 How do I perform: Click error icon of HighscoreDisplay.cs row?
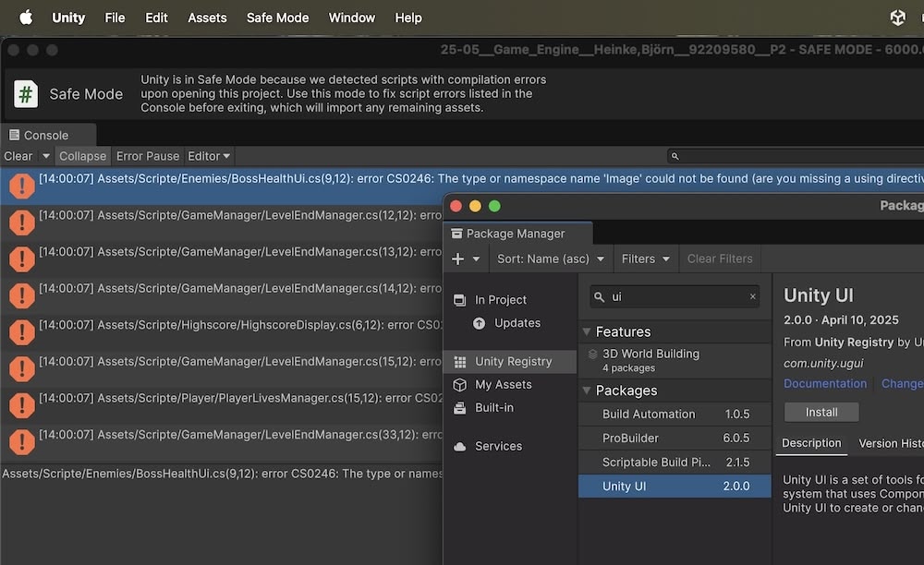pyautogui.click(x=22, y=332)
